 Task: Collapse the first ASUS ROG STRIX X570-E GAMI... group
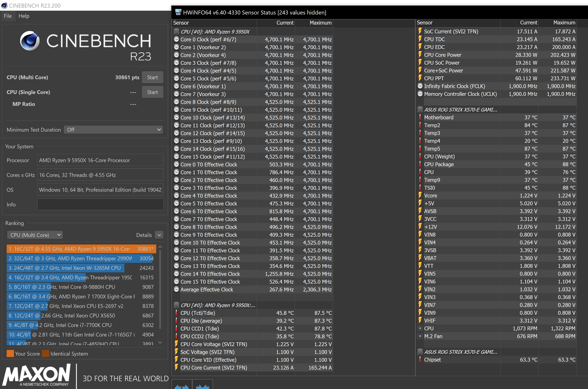pos(420,109)
